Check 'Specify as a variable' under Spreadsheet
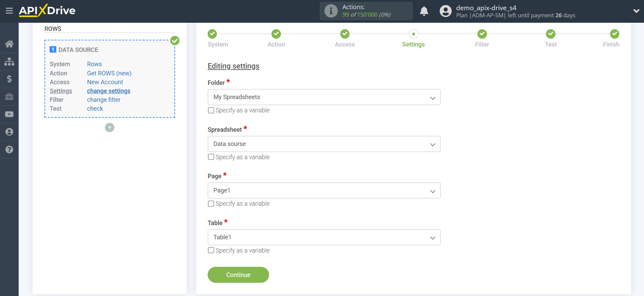The width and height of the screenshot is (644, 296). [x=211, y=157]
